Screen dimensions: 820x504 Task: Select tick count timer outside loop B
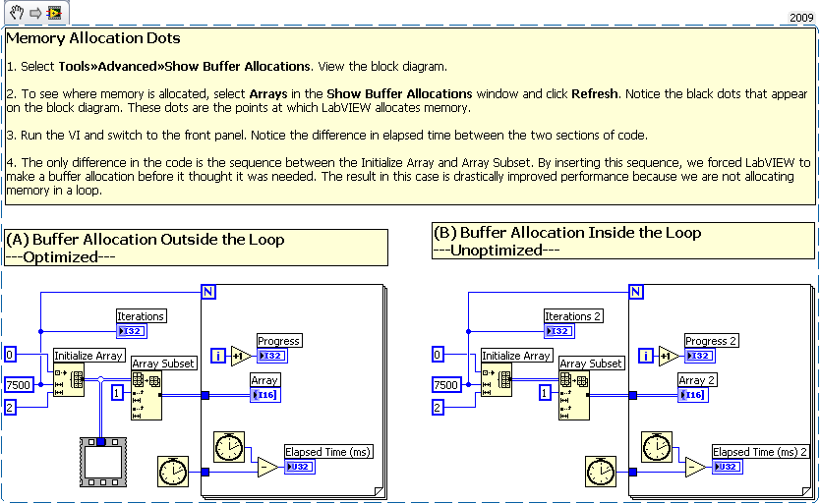[x=601, y=472]
